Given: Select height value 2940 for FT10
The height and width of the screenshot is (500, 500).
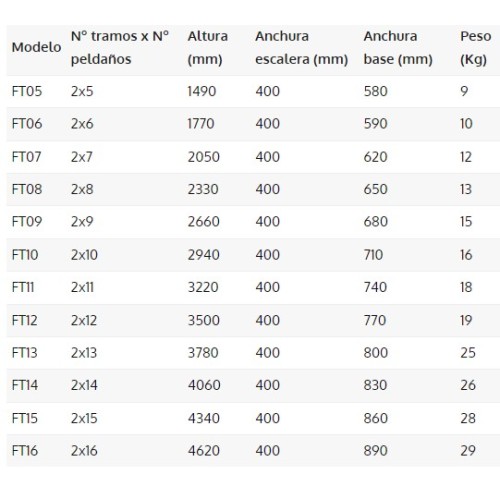Looking at the screenshot, I should (x=203, y=255).
